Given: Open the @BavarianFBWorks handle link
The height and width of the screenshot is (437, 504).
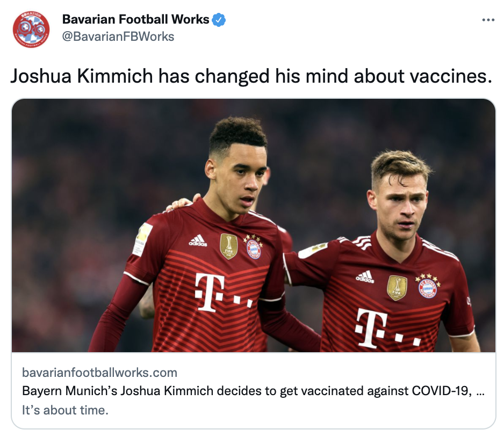Looking at the screenshot, I should [118, 37].
